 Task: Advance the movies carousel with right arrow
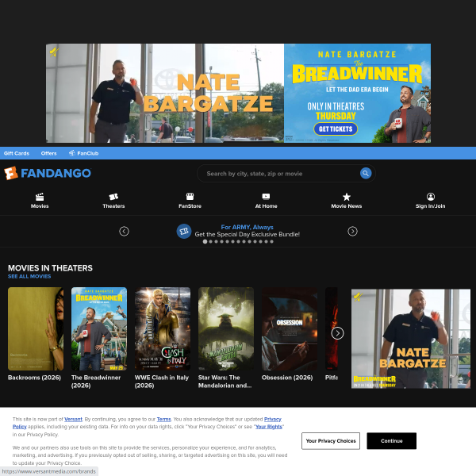pos(338,333)
